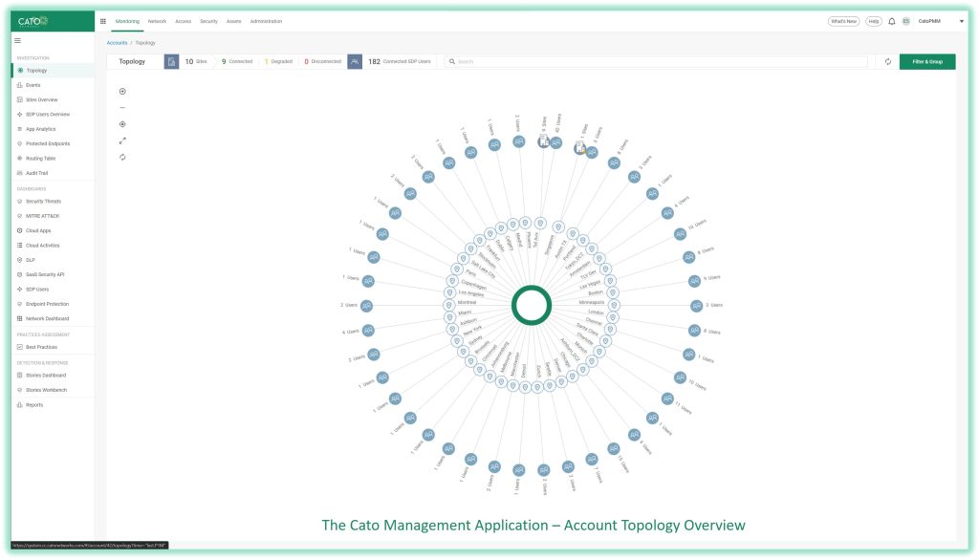This screenshot has width=979, height=560.
Task: Click the What's New button
Action: pyautogui.click(x=845, y=20)
